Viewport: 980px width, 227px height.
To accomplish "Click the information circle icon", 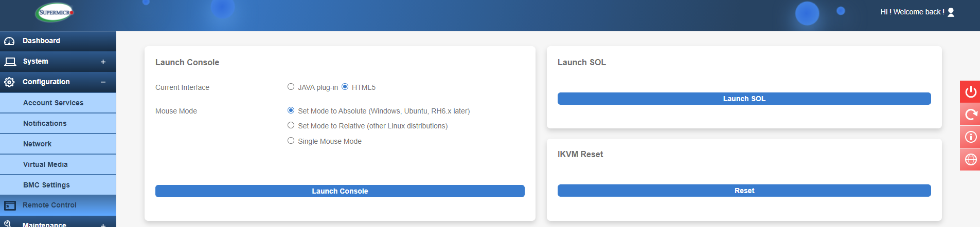I will pos(970,137).
